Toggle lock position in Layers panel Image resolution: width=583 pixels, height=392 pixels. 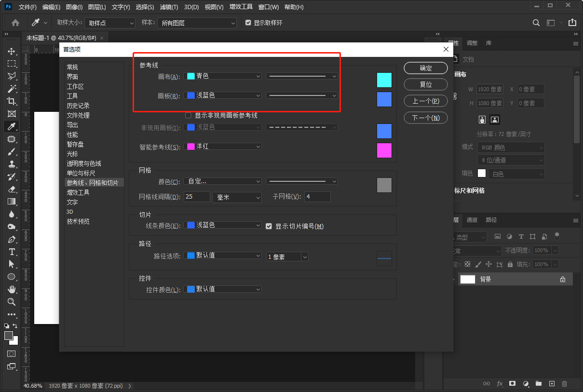coord(488,264)
